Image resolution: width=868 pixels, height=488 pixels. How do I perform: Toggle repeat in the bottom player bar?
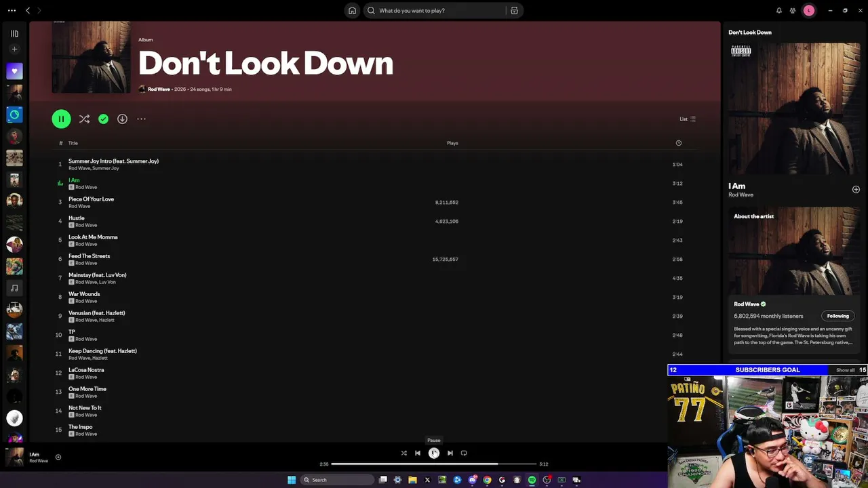[x=464, y=453]
